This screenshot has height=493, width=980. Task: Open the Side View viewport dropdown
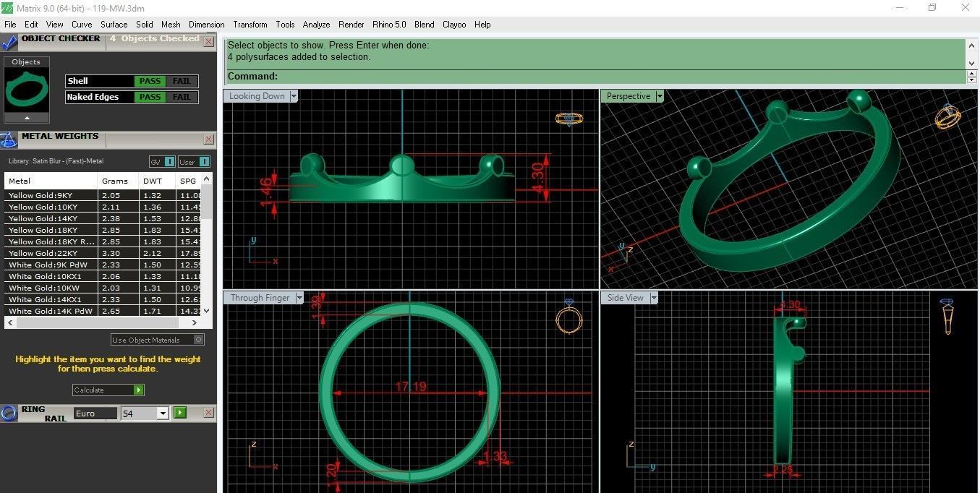pyautogui.click(x=654, y=298)
